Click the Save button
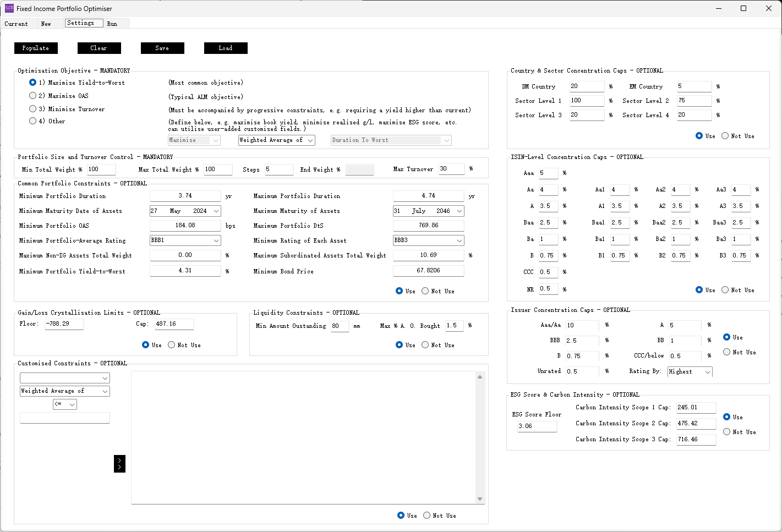 pyautogui.click(x=162, y=48)
